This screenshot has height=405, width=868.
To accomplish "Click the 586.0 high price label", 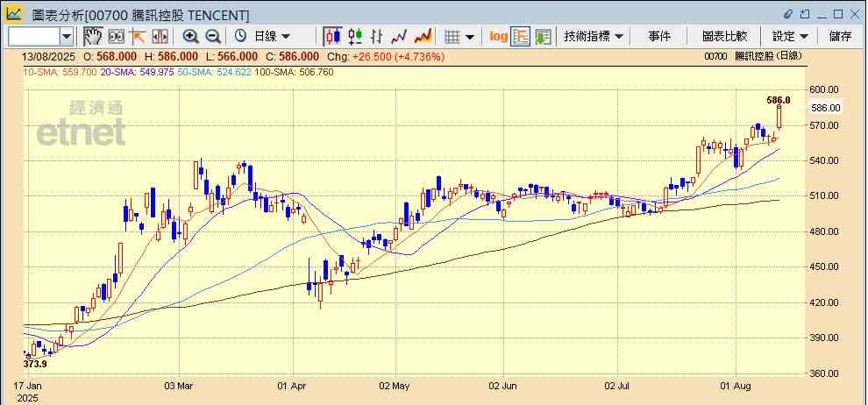I will 779,100.
